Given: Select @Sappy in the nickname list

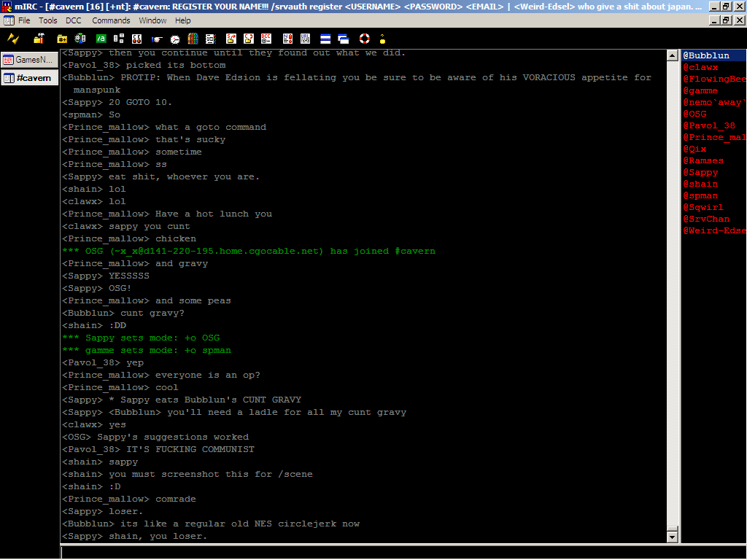Looking at the screenshot, I should (701, 172).
